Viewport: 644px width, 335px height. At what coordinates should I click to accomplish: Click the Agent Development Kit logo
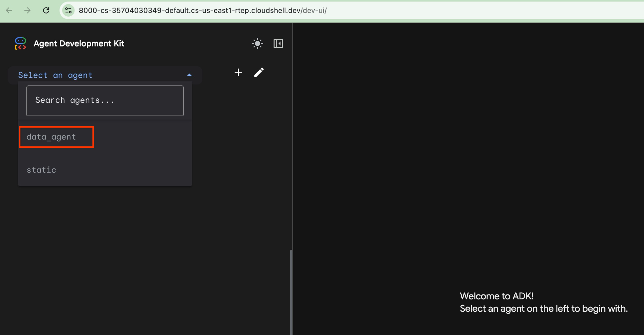click(20, 43)
